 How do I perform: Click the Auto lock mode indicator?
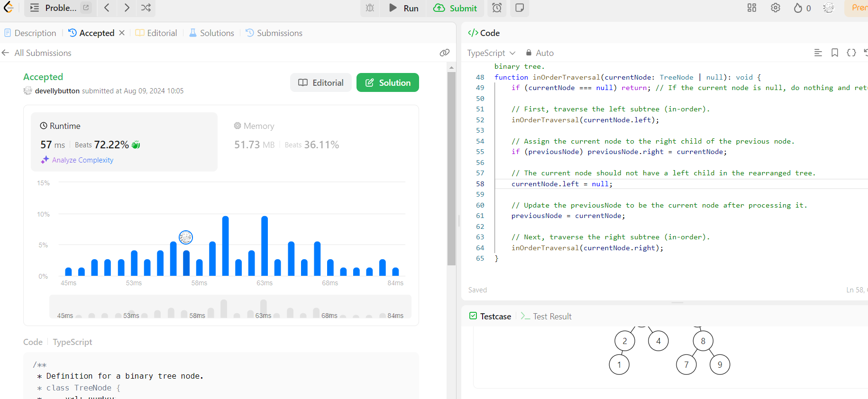point(539,53)
